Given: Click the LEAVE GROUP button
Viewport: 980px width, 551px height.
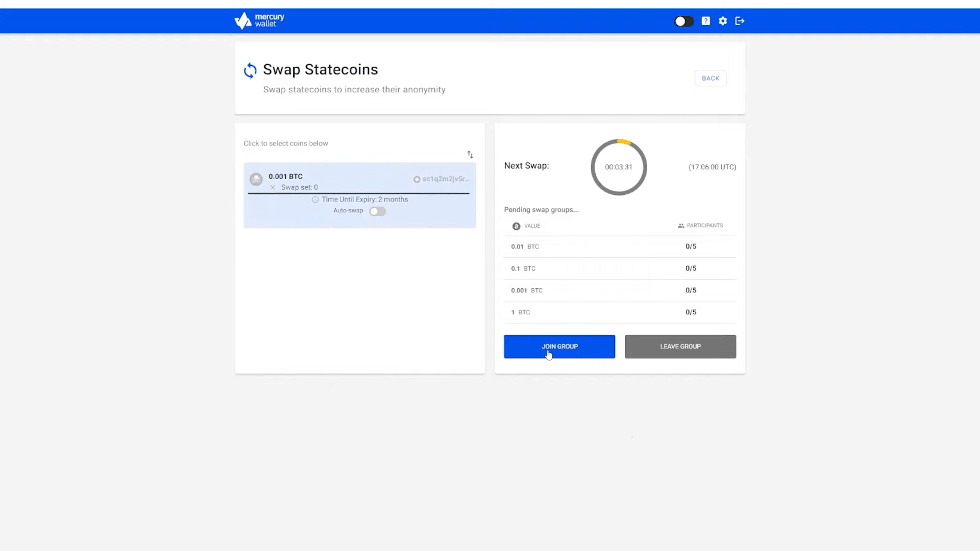Looking at the screenshot, I should tap(680, 346).
